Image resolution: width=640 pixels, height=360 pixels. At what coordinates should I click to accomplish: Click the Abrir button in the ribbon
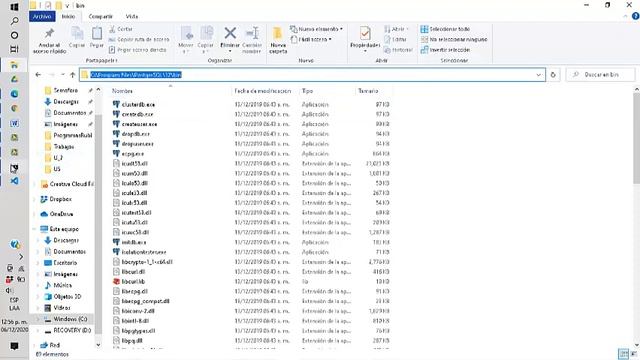(x=396, y=29)
